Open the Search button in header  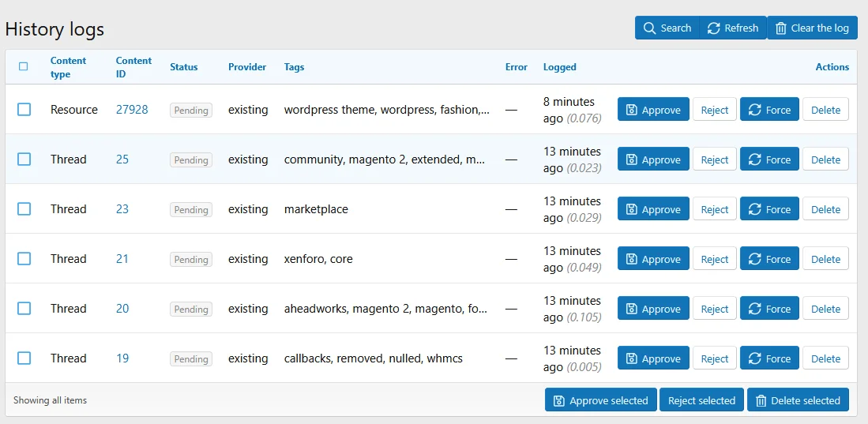tap(667, 28)
